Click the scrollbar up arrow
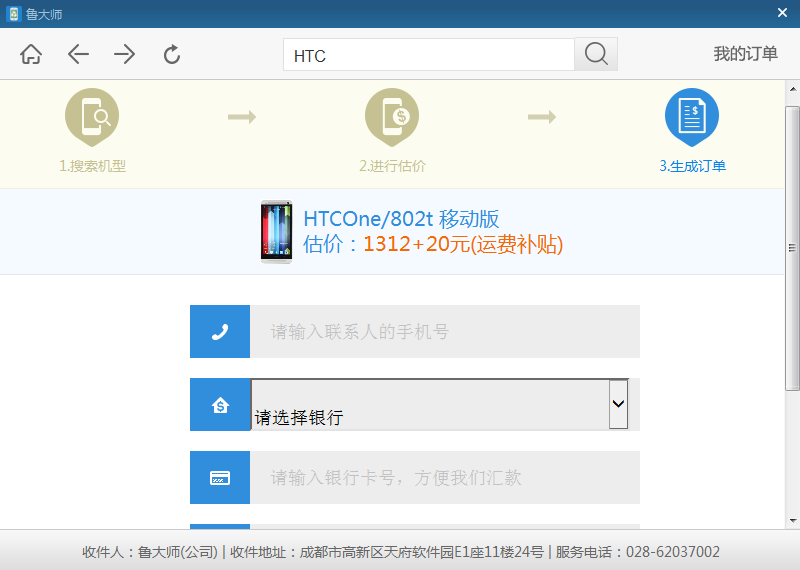This screenshot has height=570, width=800. click(x=792, y=89)
